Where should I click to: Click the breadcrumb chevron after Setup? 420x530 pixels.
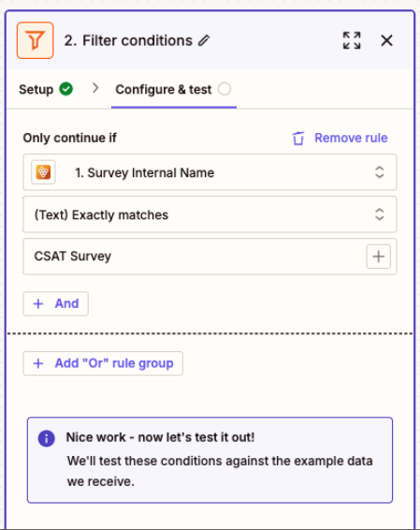[x=95, y=88]
